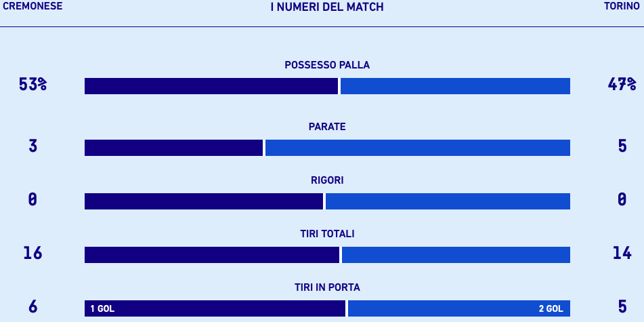Click the Cremonese team name header
Screen dimensions: 644x322
[x=33, y=6]
